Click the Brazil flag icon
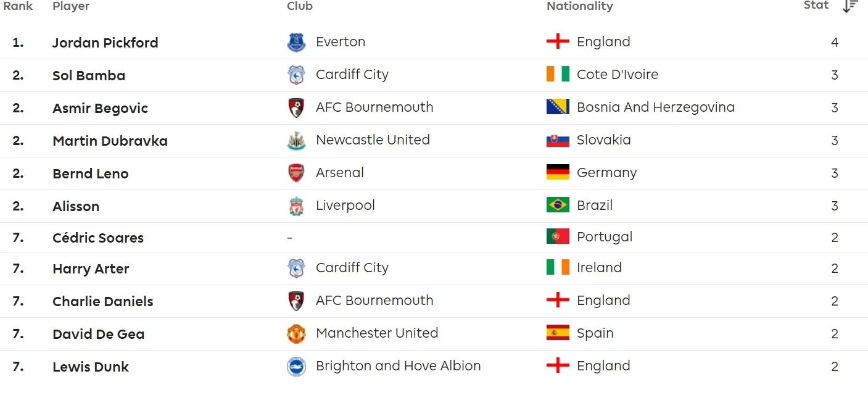This screenshot has width=868, height=400. point(558,205)
